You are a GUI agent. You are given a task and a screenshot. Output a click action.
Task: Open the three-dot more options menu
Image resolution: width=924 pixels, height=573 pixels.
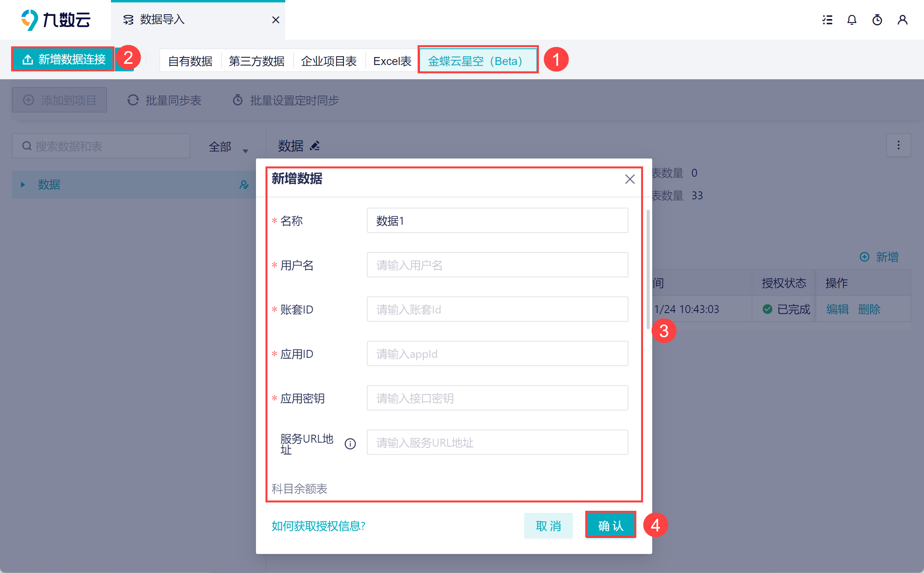898,145
